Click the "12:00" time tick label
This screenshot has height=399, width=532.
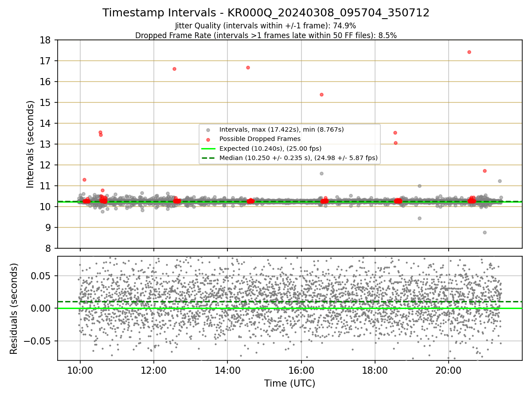click(x=154, y=370)
